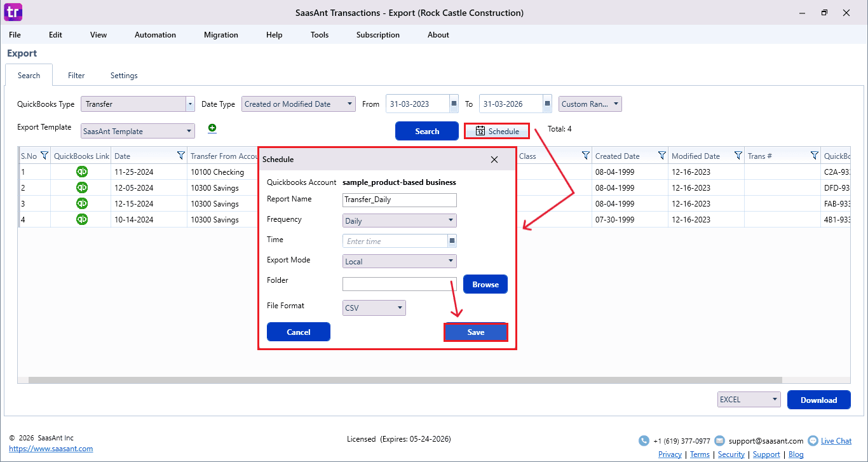Viewport: 868px width, 462px height.
Task: Close the Schedule dialog with X
Action: tap(494, 160)
